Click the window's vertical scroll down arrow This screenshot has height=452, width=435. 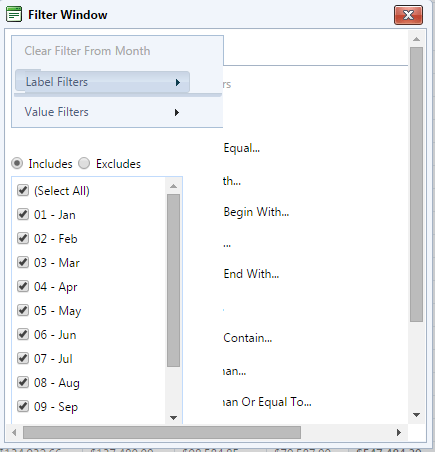tap(416, 415)
